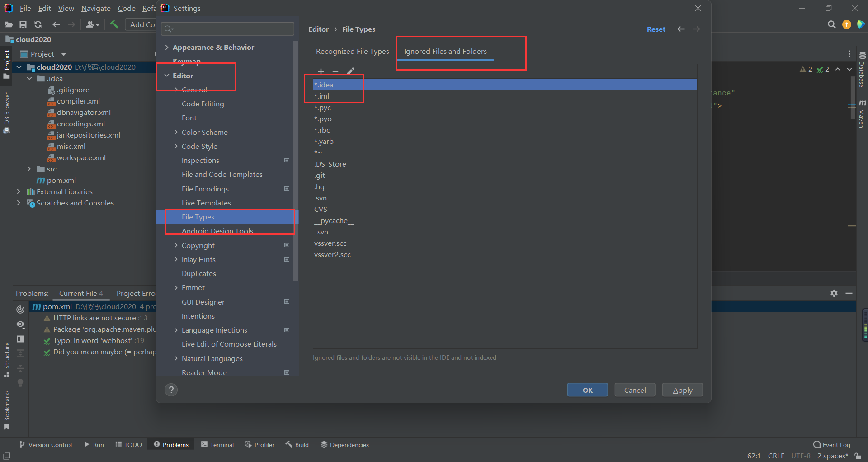The image size is (868, 462).
Task: Click the Reset link
Action: click(x=656, y=29)
